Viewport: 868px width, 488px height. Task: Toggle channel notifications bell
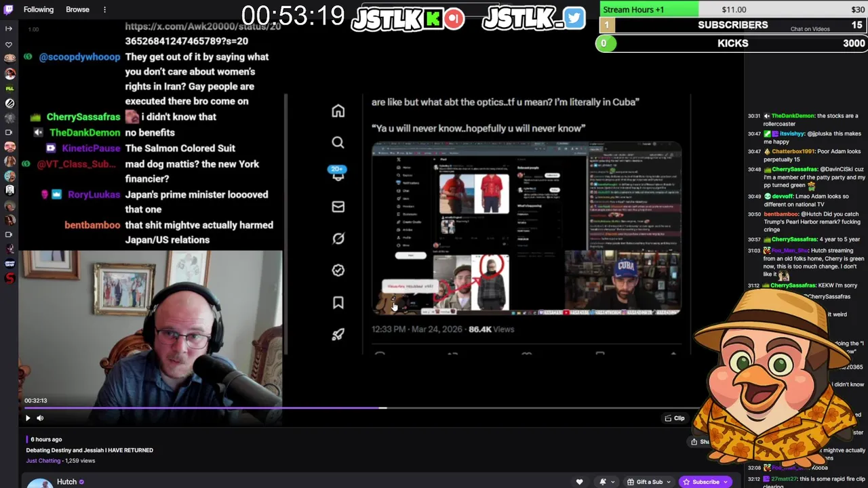coord(602,482)
